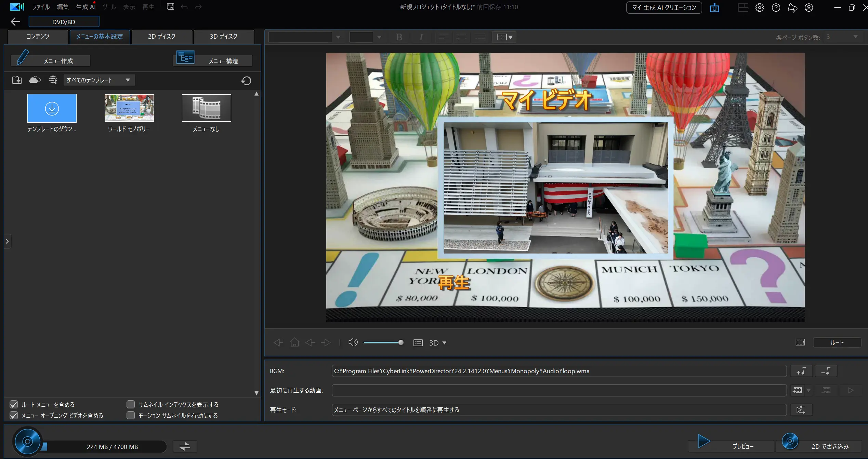Open the object alignment grid dropdown
This screenshot has width=868, height=459.
(504, 37)
